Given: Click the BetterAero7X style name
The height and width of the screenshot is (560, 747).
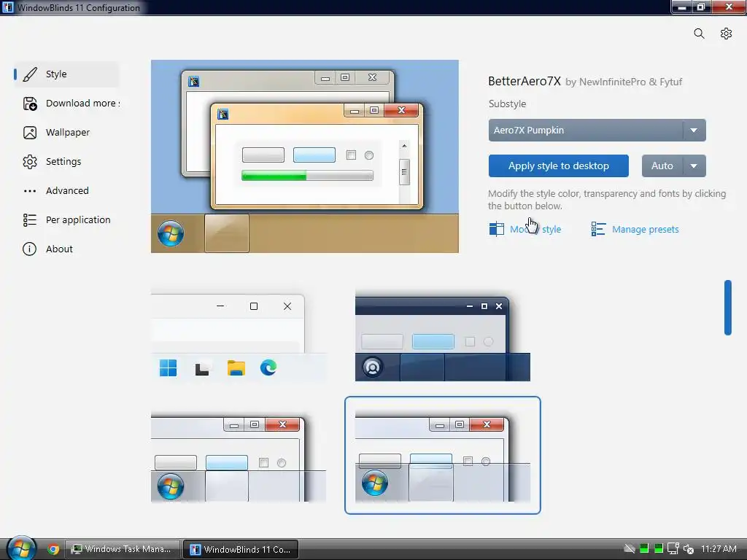Looking at the screenshot, I should click(x=524, y=82).
